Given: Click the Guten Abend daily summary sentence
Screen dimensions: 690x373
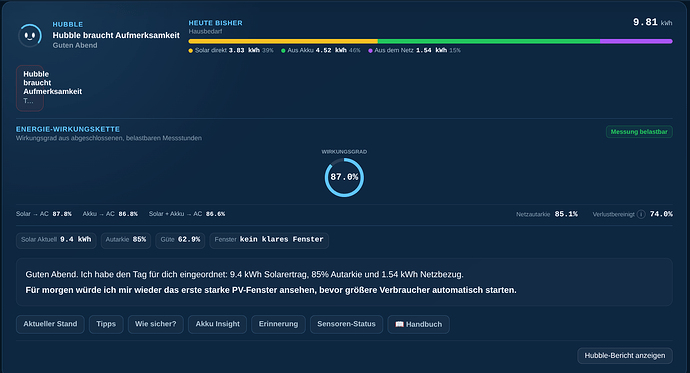Looking at the screenshot, I should click(245, 274).
